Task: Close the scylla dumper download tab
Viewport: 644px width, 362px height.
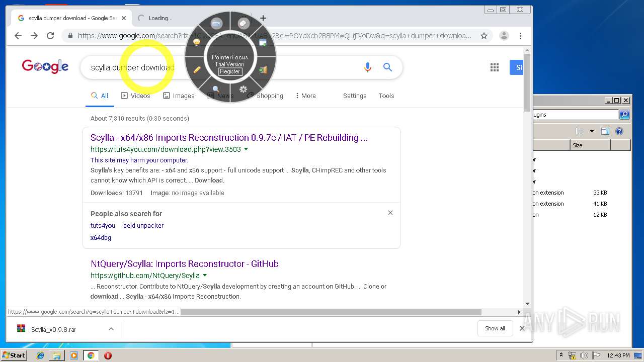Action: click(124, 18)
